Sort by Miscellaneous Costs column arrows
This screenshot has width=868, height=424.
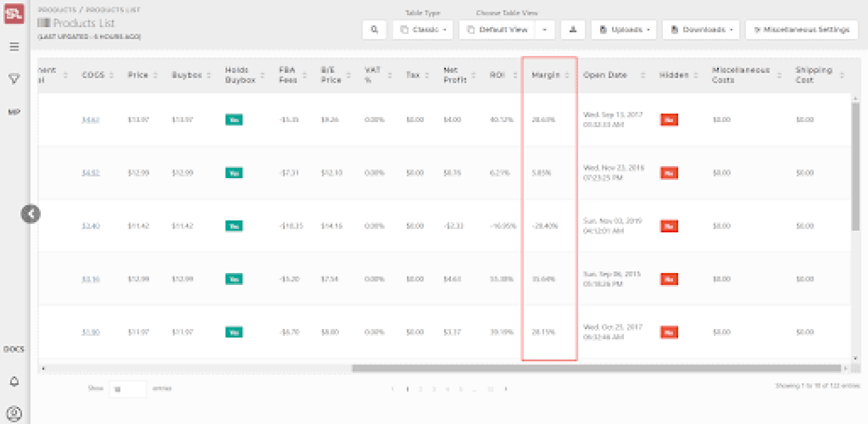click(x=779, y=75)
